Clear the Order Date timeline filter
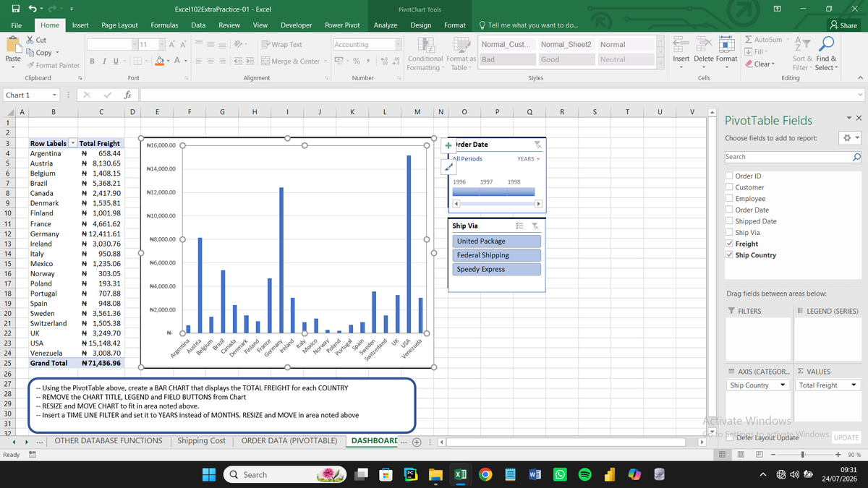Screen dimensions: 868x488 [537, 145]
